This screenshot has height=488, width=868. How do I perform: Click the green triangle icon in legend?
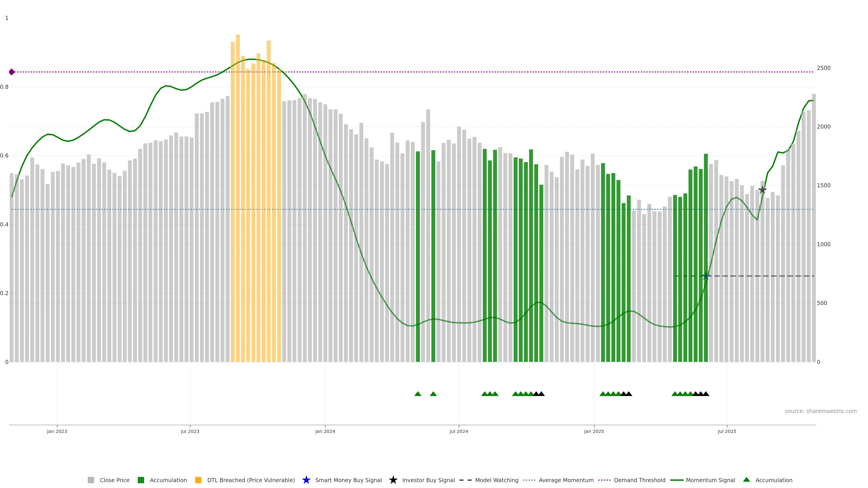point(746,480)
